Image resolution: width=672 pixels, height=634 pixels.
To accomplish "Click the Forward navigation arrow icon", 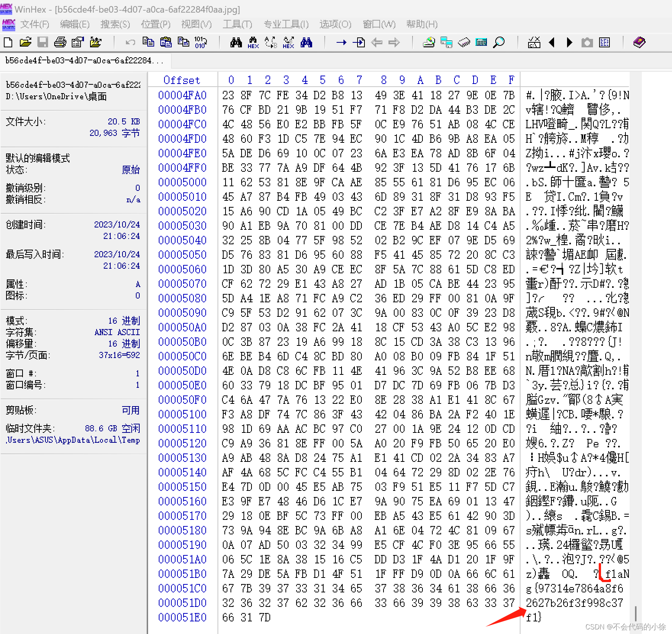I will coord(394,42).
